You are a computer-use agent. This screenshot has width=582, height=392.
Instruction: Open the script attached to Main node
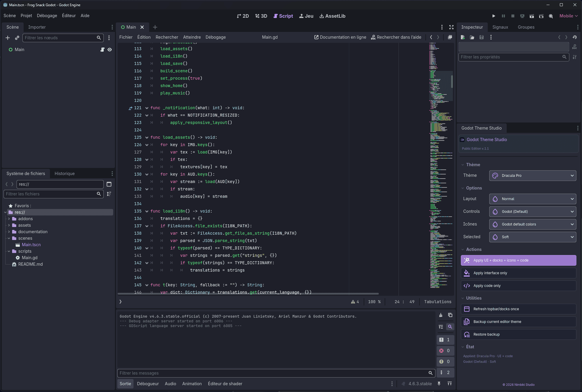pos(103,50)
